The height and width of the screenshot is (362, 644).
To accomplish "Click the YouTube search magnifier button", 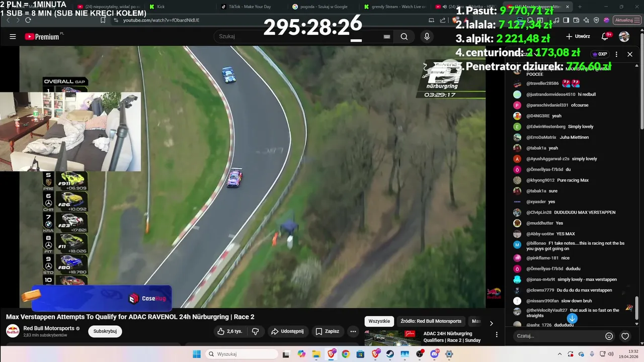I will (404, 37).
